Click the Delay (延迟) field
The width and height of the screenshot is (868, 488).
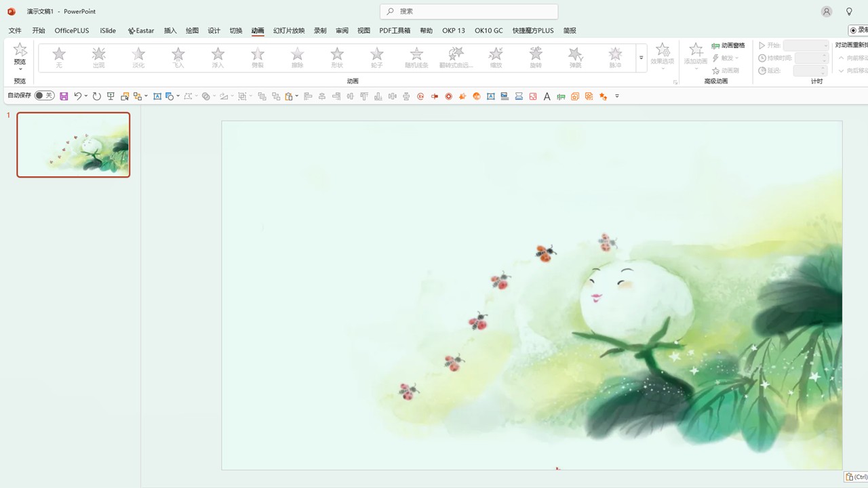pyautogui.click(x=811, y=70)
